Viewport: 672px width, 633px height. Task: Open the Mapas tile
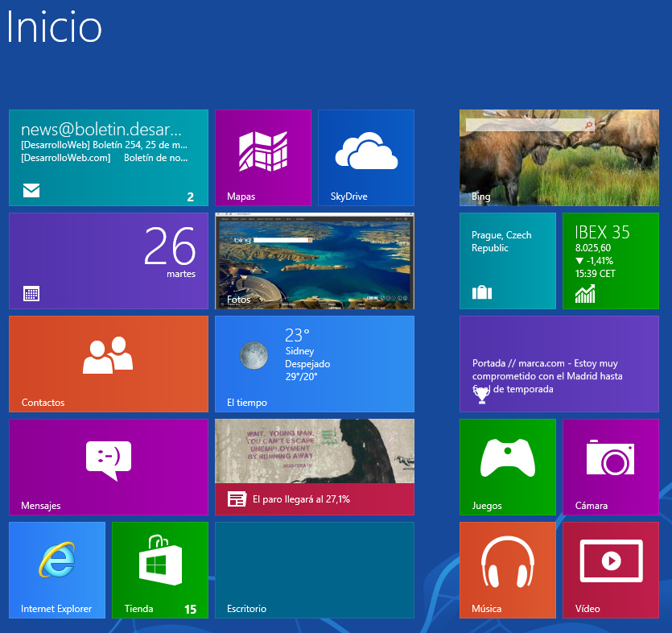(263, 158)
